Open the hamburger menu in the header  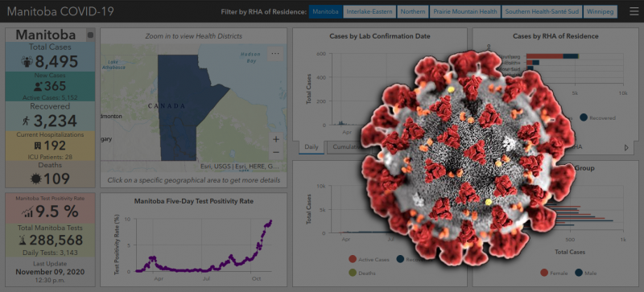point(634,11)
